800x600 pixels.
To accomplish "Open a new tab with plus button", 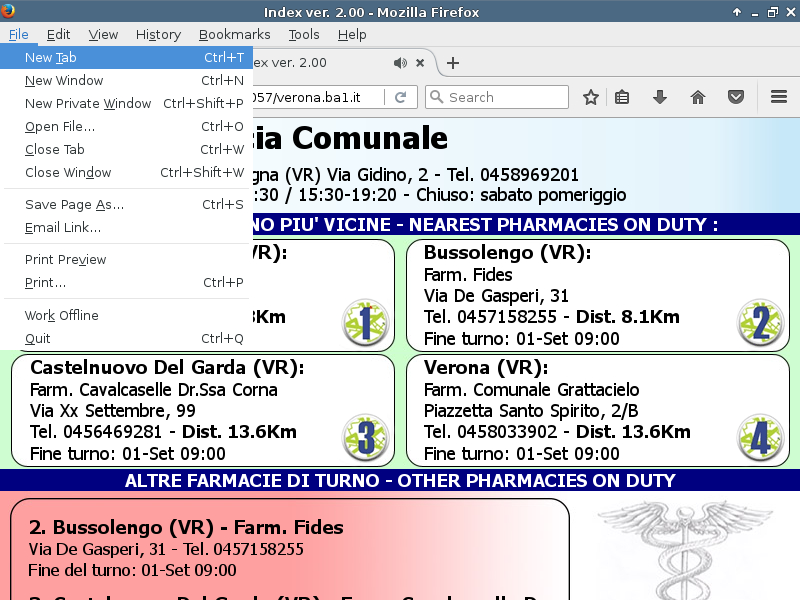I will coord(453,63).
